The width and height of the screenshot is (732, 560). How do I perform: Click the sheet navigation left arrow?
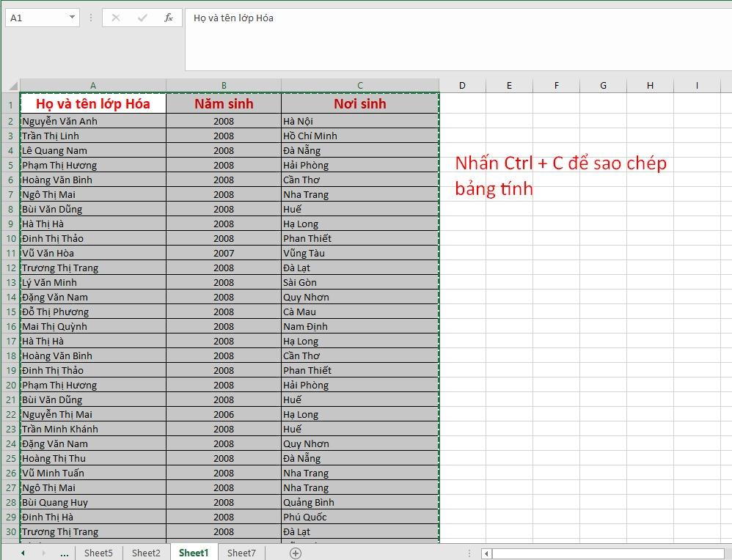click(22, 553)
